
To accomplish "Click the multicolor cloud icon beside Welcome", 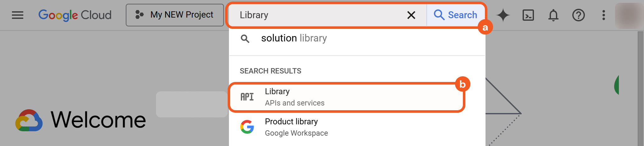I will click(29, 120).
